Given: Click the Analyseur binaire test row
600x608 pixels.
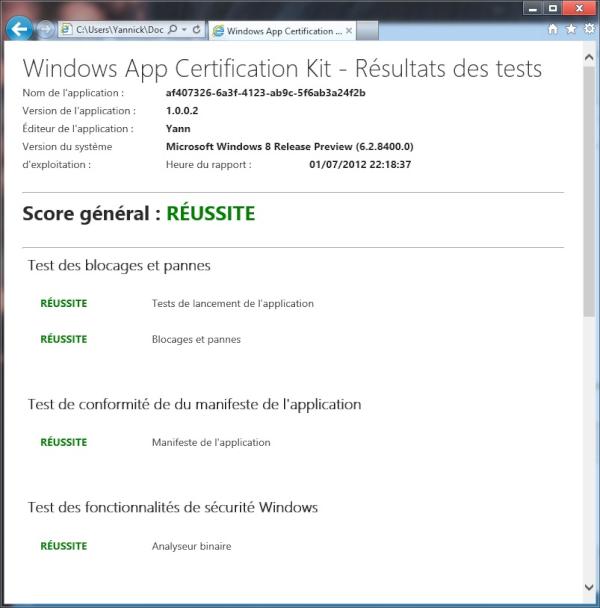Looking at the screenshot, I should point(192,546).
